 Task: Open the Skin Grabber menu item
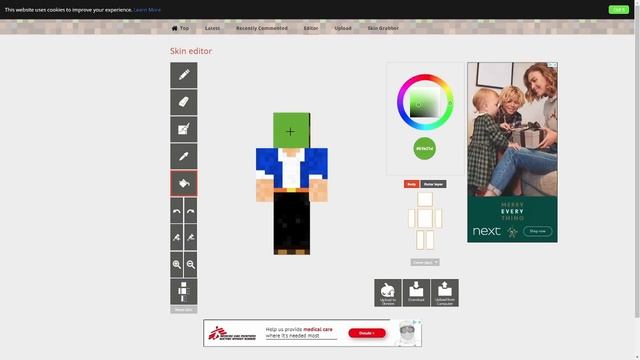(x=383, y=28)
